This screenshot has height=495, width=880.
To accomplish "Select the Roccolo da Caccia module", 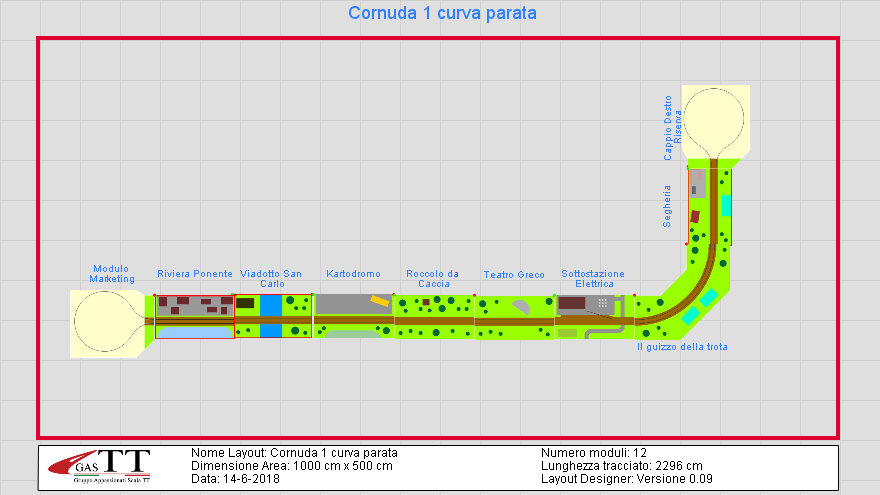I will (433, 317).
